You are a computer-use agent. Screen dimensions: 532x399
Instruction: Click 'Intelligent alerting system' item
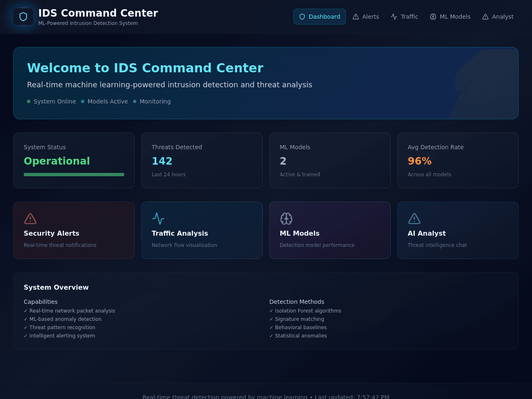coord(59,336)
